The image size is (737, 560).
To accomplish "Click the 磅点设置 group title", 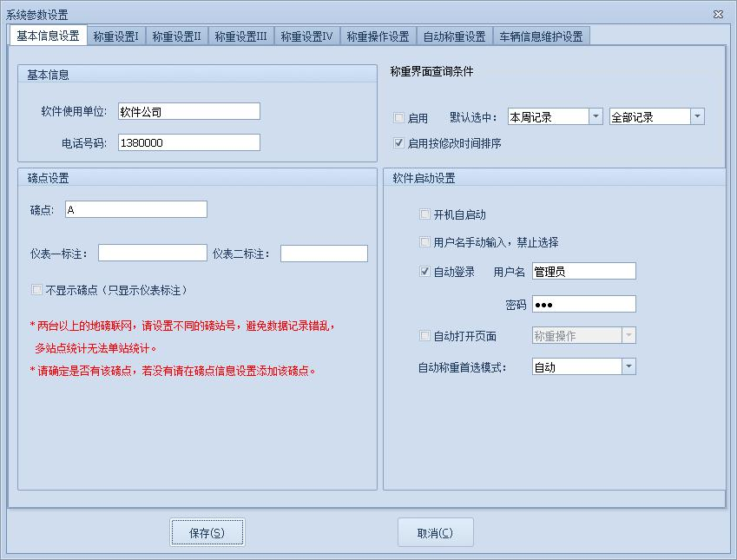I will point(49,178).
